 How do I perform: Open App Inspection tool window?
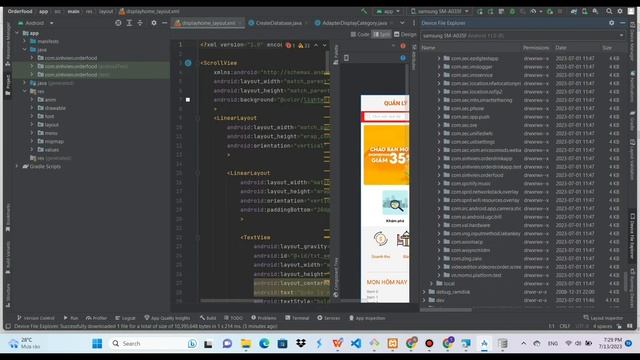coord(367,318)
